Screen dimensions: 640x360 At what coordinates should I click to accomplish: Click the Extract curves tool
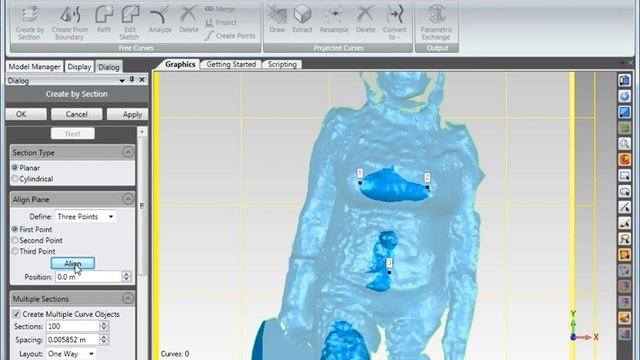[302, 19]
